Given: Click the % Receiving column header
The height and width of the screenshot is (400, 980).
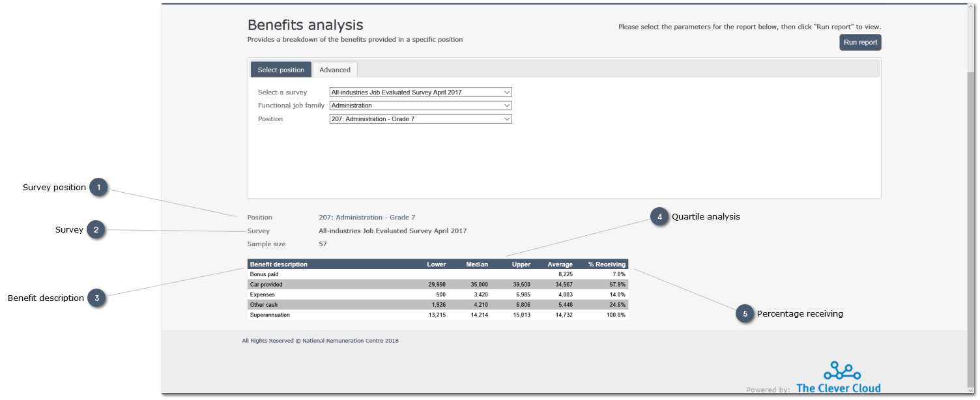Looking at the screenshot, I should (606, 264).
